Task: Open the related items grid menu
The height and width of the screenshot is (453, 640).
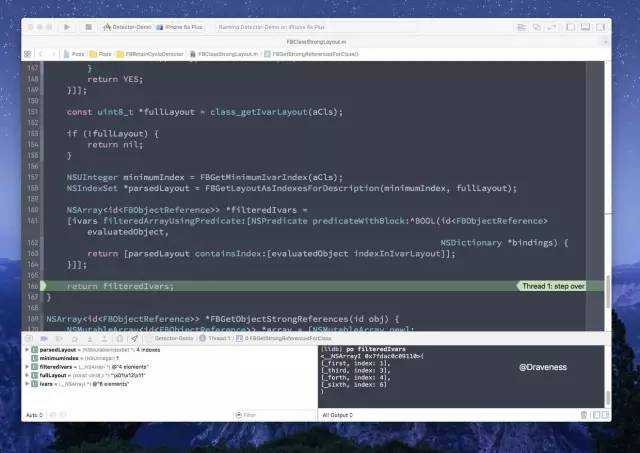Action: pos(28,54)
